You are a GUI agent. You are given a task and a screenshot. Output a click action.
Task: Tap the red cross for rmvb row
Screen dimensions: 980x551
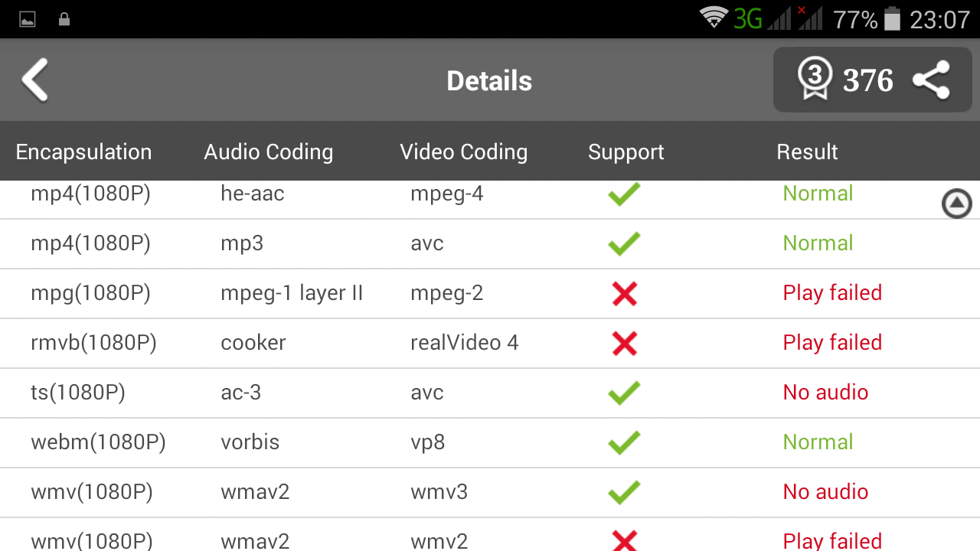tap(624, 343)
